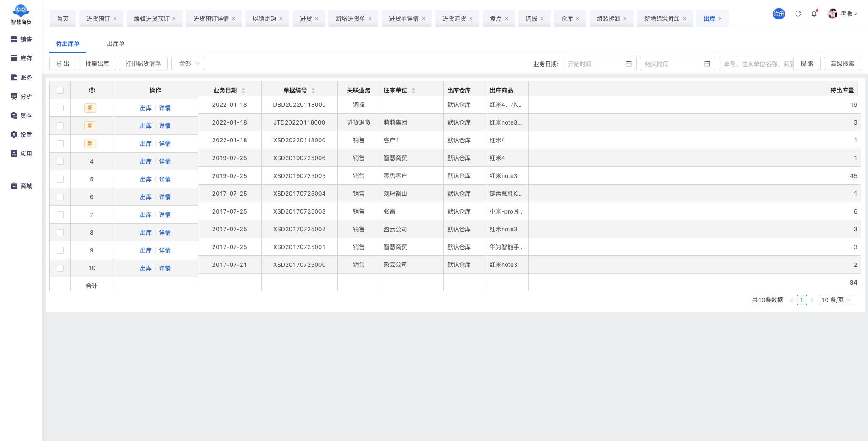Screen dimensions: 868x441
Task: Open the 老板 user menu
Action: (849, 14)
